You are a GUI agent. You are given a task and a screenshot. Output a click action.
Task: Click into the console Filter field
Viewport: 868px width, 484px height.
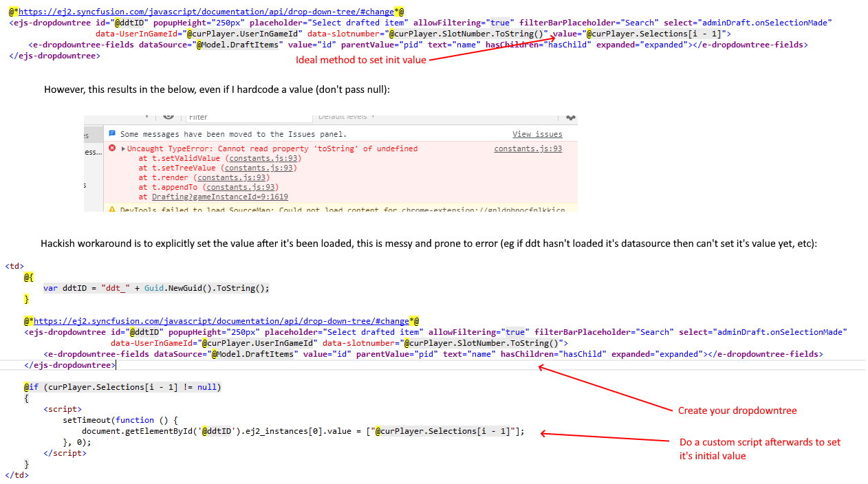241,118
